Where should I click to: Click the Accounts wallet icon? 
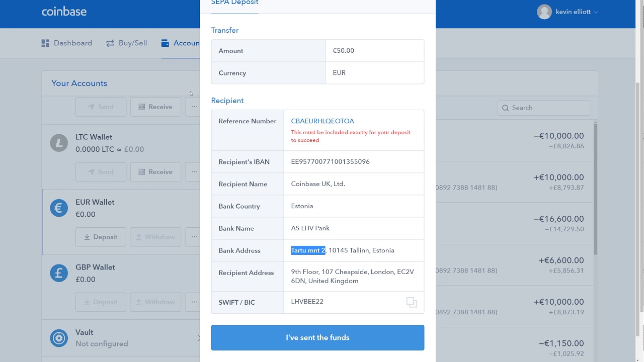click(165, 43)
